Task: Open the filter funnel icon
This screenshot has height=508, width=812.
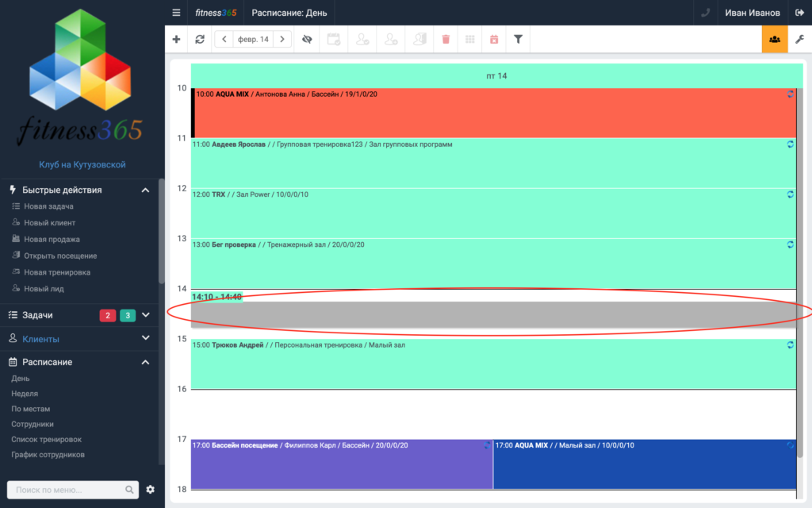Action: coord(518,40)
